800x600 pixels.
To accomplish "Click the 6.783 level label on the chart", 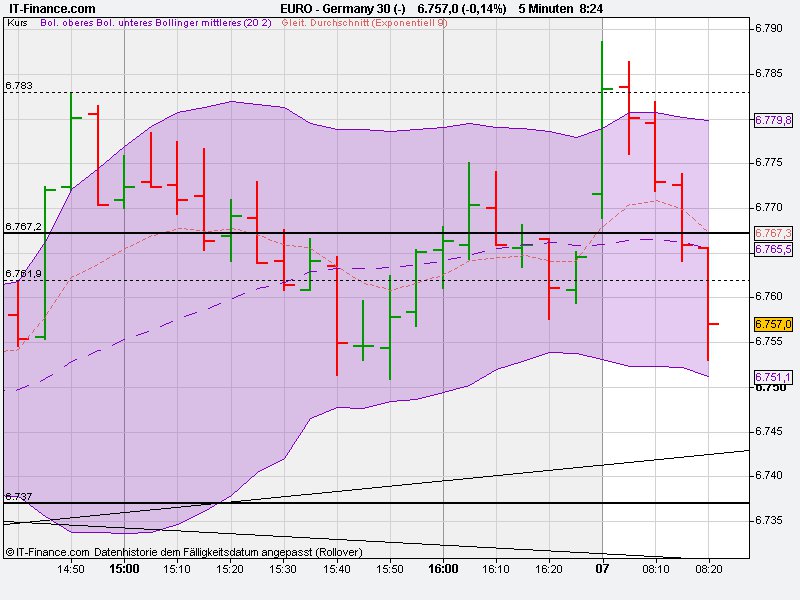I will [x=18, y=84].
